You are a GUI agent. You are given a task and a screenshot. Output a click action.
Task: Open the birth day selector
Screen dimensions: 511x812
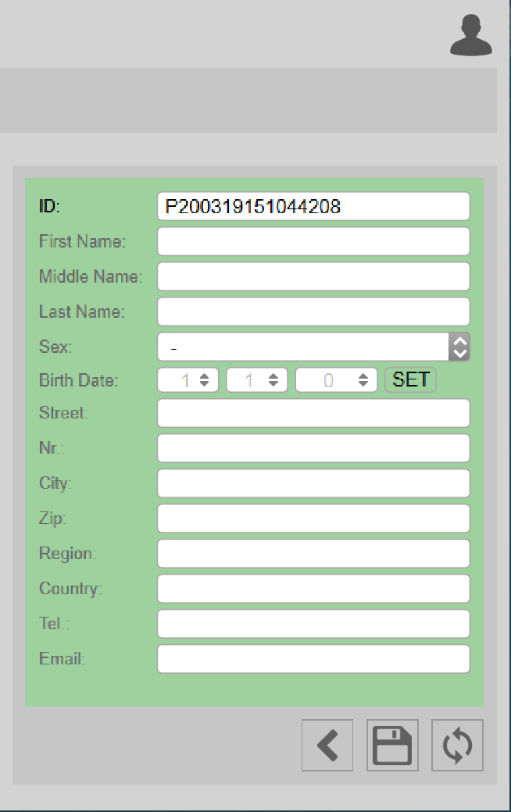pyautogui.click(x=188, y=380)
